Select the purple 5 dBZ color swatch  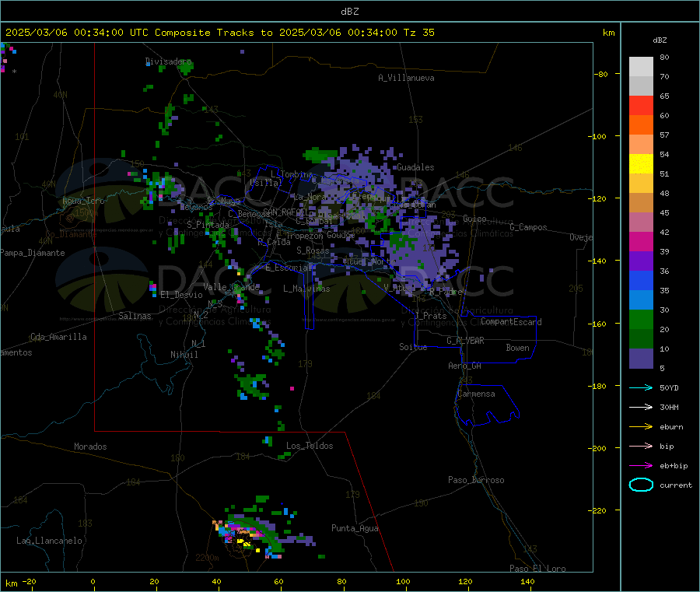pyautogui.click(x=641, y=359)
